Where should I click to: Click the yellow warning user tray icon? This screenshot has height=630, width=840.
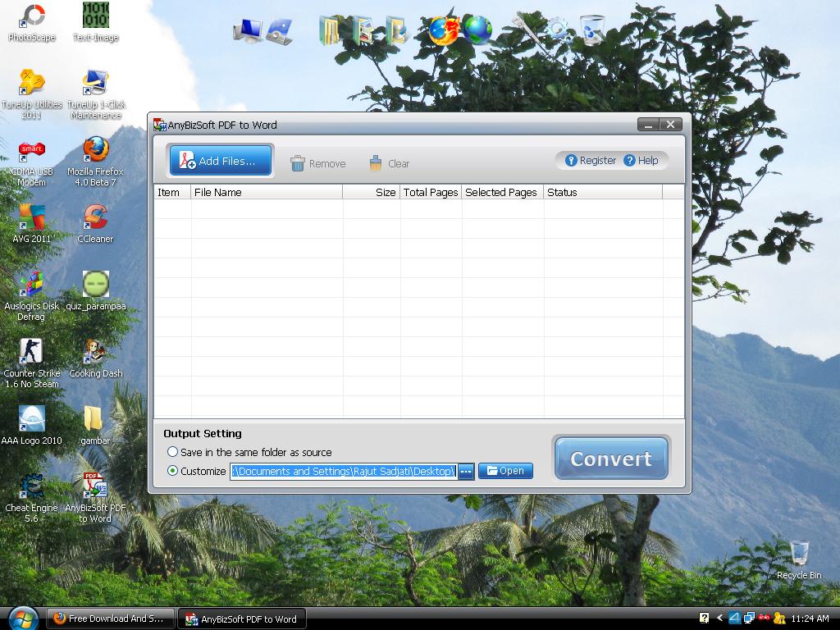pyautogui.click(x=779, y=619)
